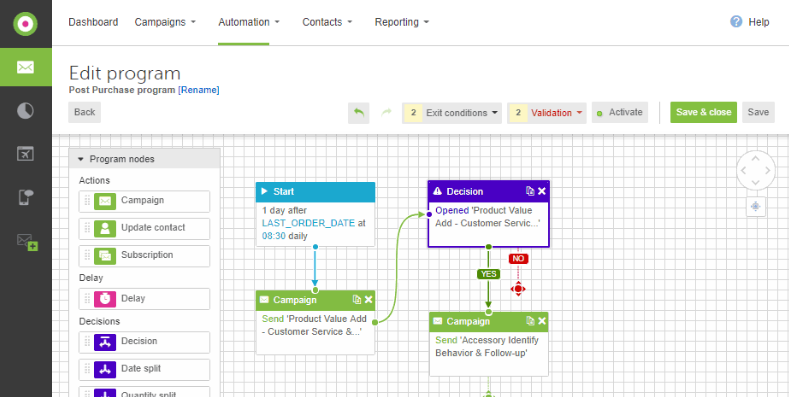Select the Decision node in the palette
This screenshot has width=789, height=397.
144,342
